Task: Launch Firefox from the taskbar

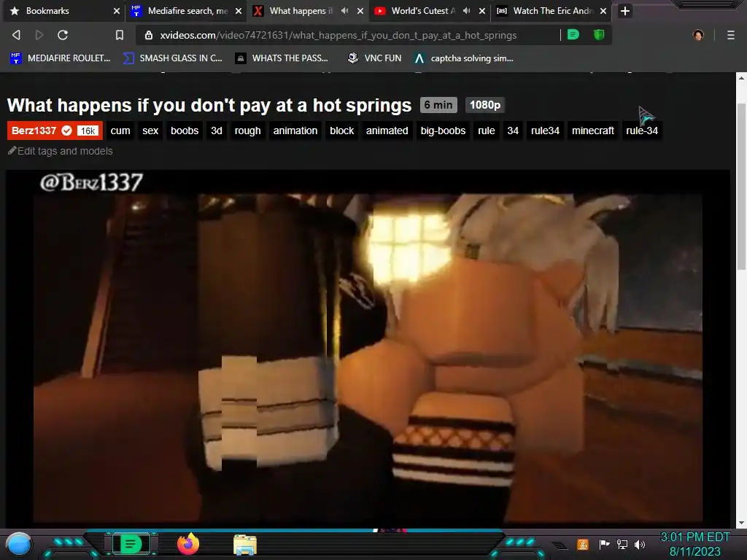Action: pyautogui.click(x=187, y=544)
